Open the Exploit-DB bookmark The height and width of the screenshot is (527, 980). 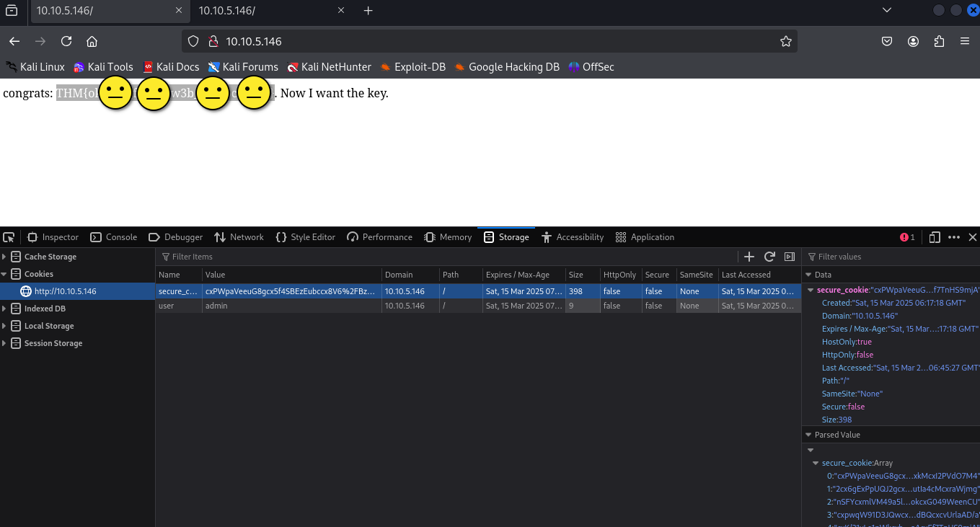pyautogui.click(x=413, y=67)
